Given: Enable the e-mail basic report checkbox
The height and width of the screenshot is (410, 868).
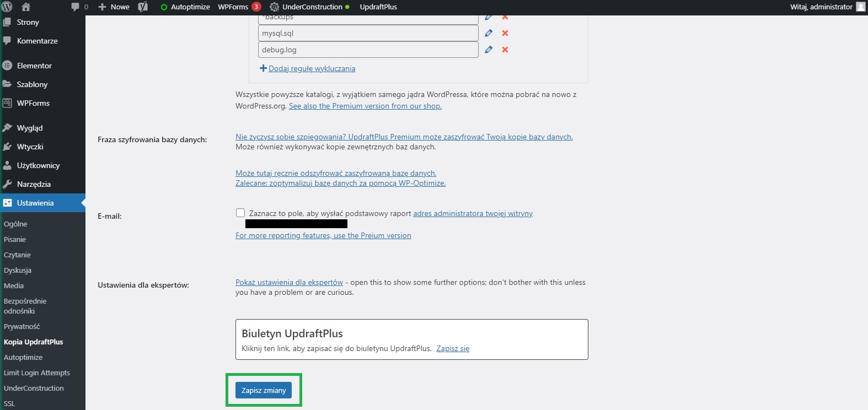Looking at the screenshot, I should tap(240, 213).
